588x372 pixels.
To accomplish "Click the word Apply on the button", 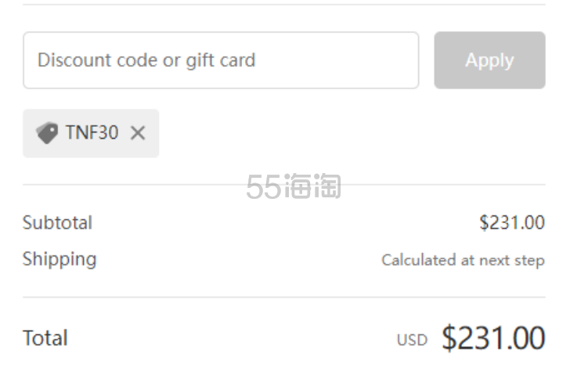I will click(490, 60).
